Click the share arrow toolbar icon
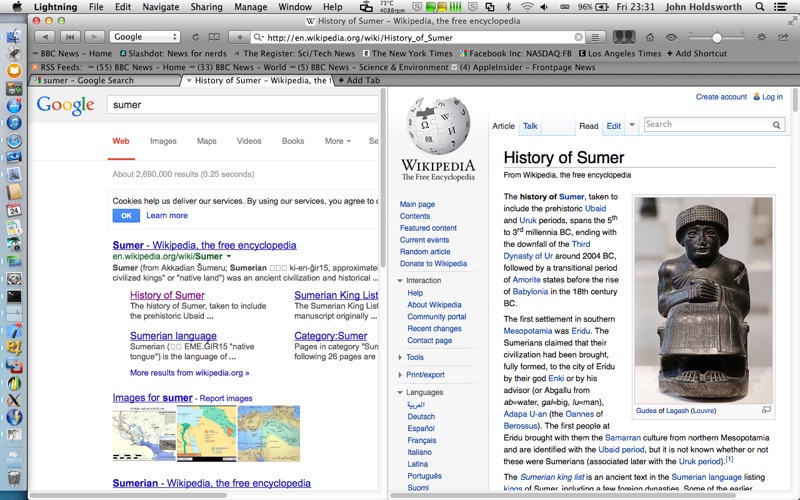Screen dimensions: 800x500 point(783,37)
